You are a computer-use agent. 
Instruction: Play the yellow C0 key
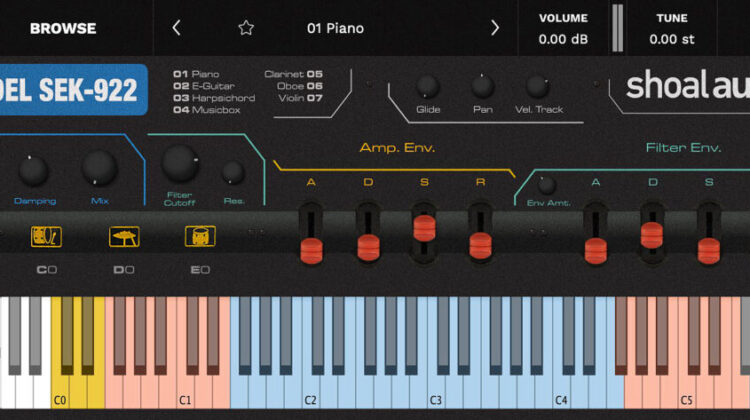[59, 390]
